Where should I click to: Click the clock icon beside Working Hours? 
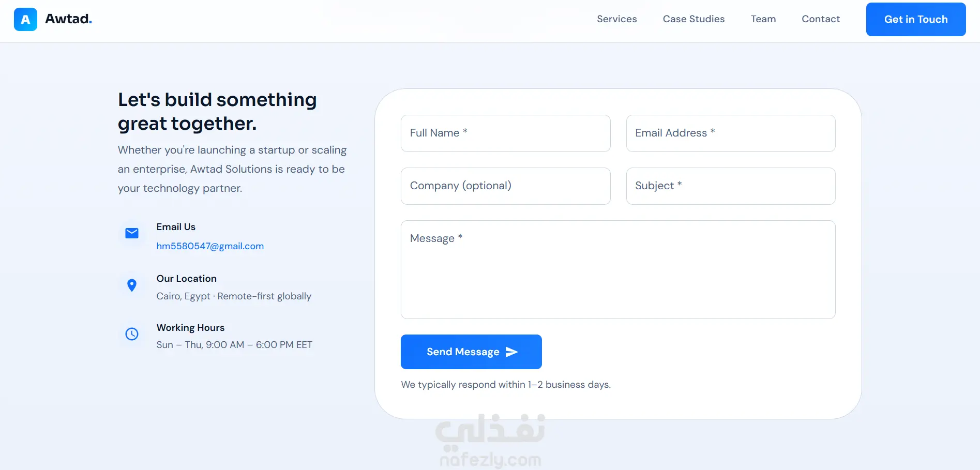coord(132,334)
